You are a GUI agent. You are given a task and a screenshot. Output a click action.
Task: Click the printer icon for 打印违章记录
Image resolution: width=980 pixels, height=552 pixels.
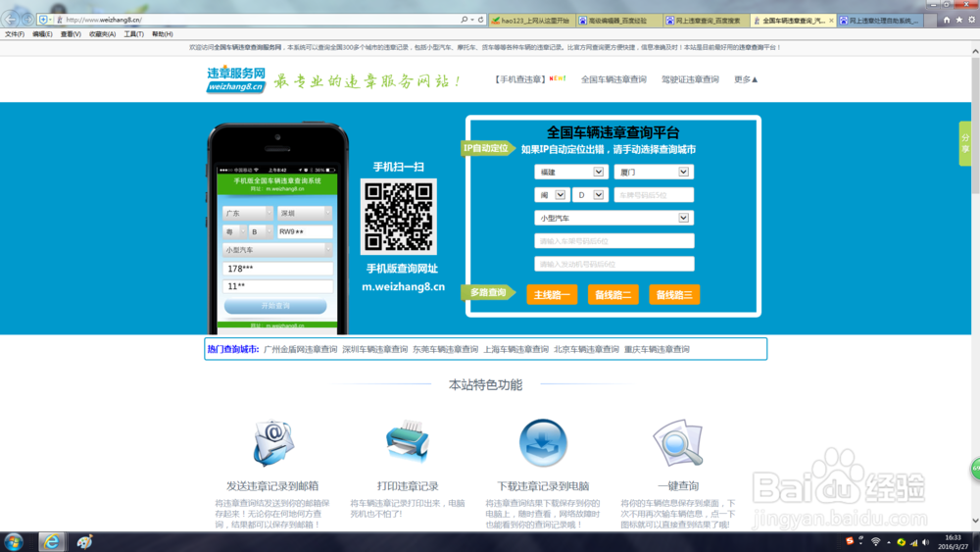tap(408, 442)
